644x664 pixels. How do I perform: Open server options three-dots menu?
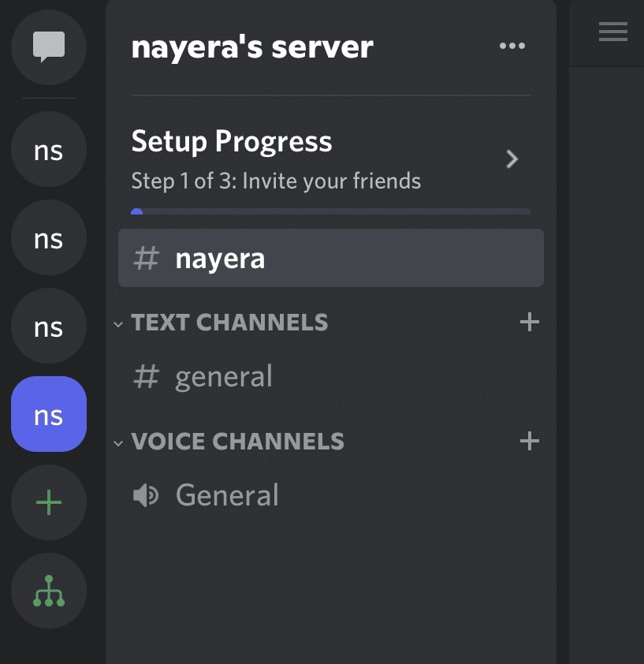pyautogui.click(x=512, y=46)
